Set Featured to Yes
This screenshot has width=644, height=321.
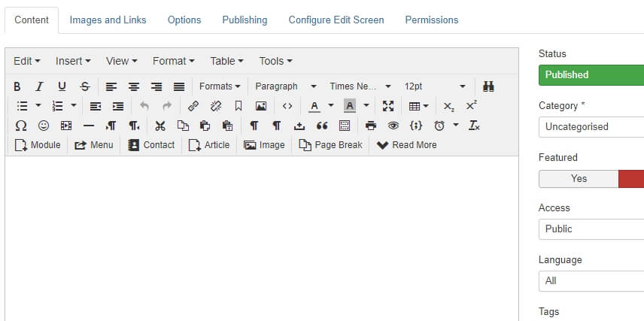click(x=579, y=178)
